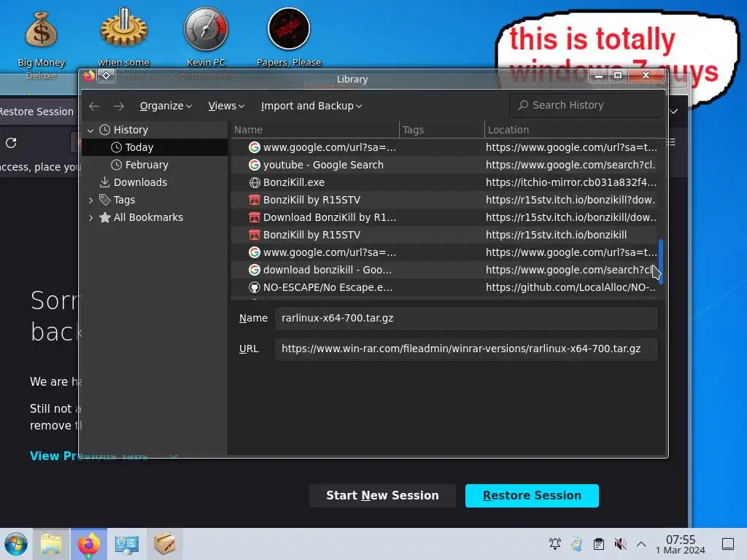Click Start New Session button
The width and height of the screenshot is (747, 560).
382,496
